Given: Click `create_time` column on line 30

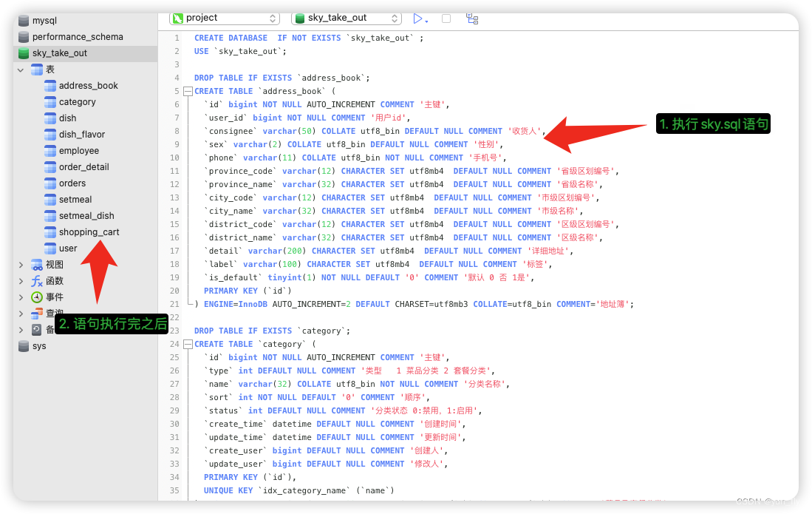Looking at the screenshot, I should 236,424.
